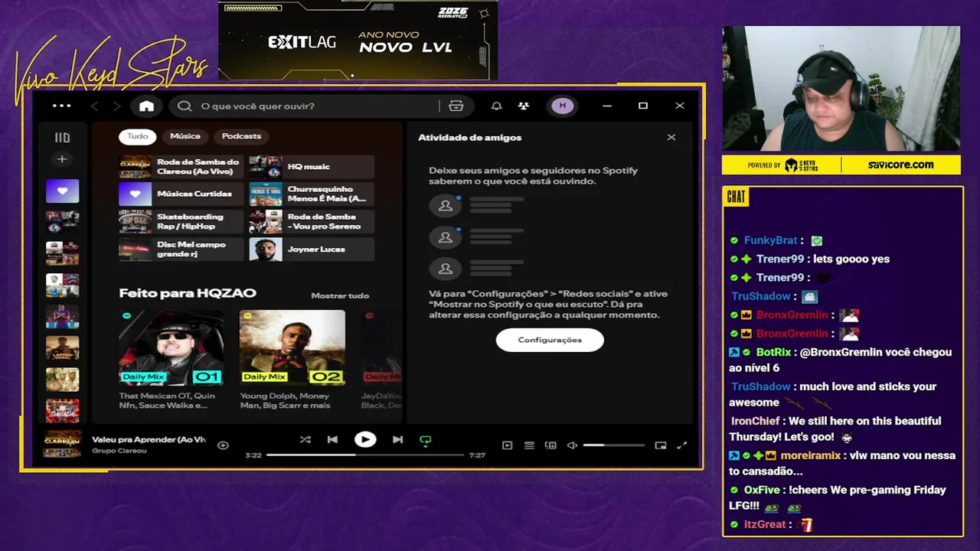
Task: Click Mostrar tudo link
Action: point(340,295)
